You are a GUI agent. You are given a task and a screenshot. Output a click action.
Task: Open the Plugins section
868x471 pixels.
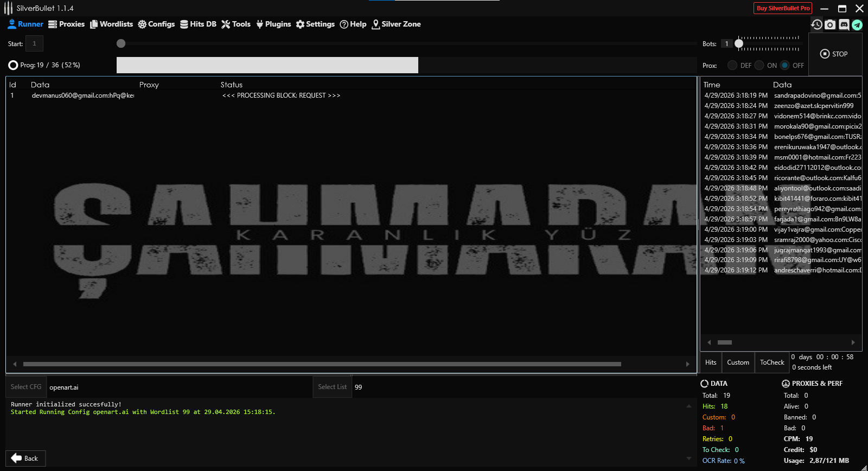(x=273, y=24)
